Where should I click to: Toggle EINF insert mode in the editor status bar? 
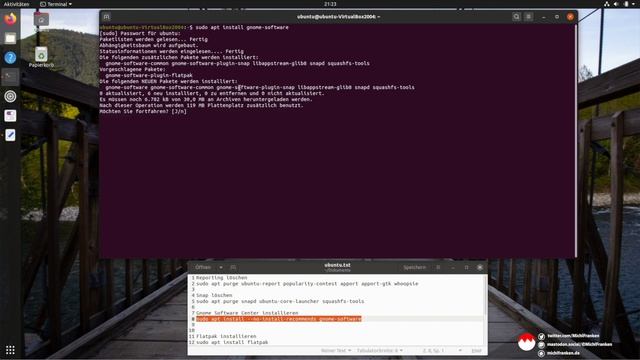[476, 351]
